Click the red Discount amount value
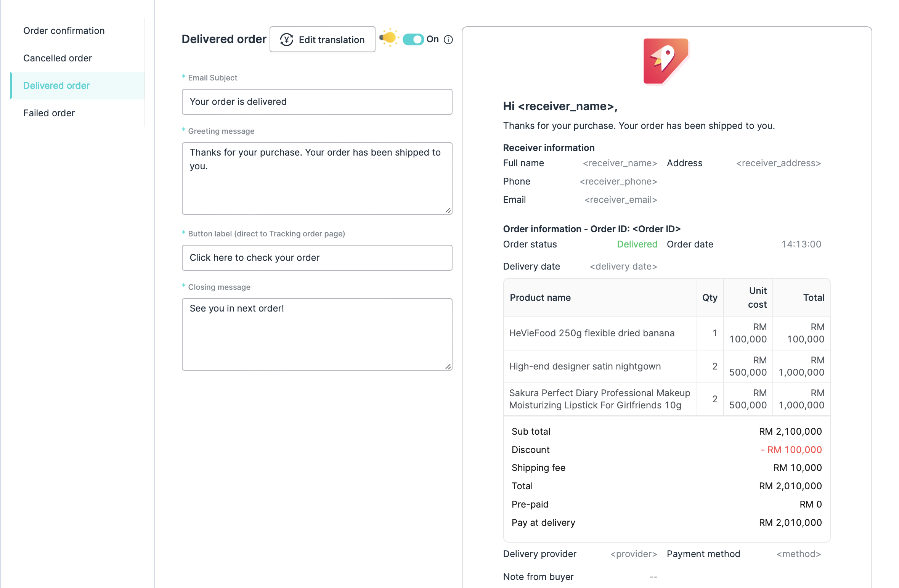 tap(791, 450)
